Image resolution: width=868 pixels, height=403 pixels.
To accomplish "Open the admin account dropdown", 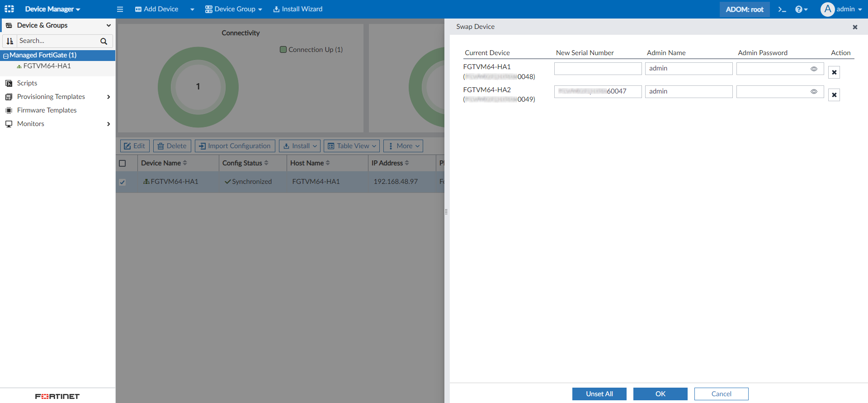I will [x=849, y=9].
